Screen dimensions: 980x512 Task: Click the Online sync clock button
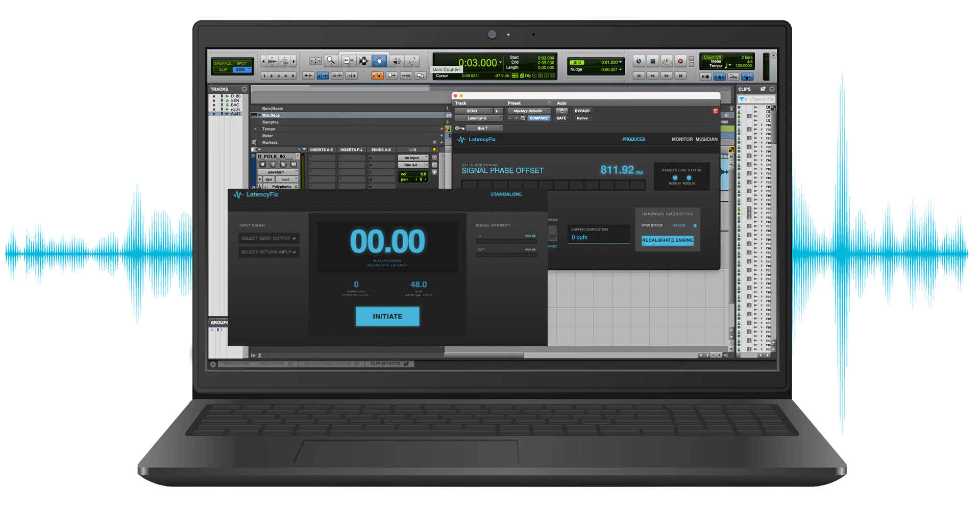pos(639,62)
